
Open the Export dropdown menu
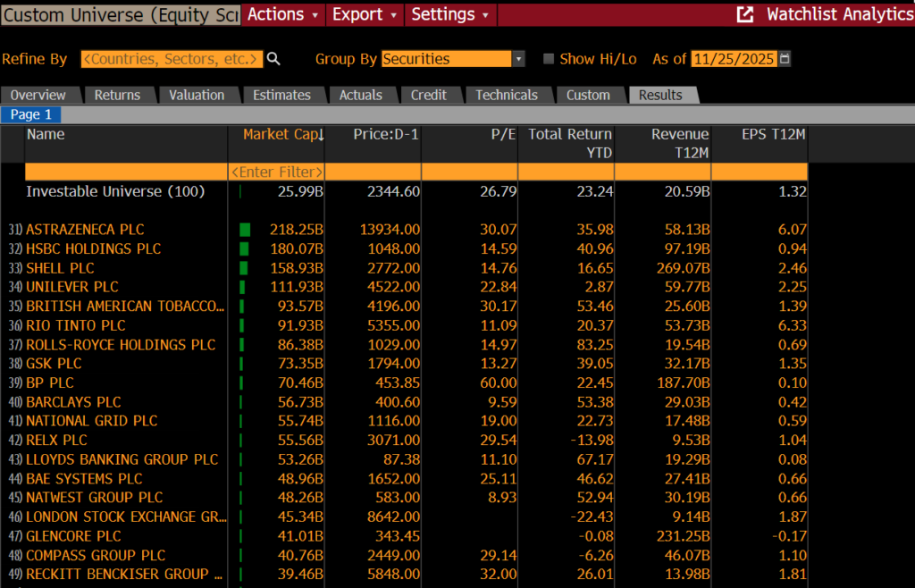point(364,14)
